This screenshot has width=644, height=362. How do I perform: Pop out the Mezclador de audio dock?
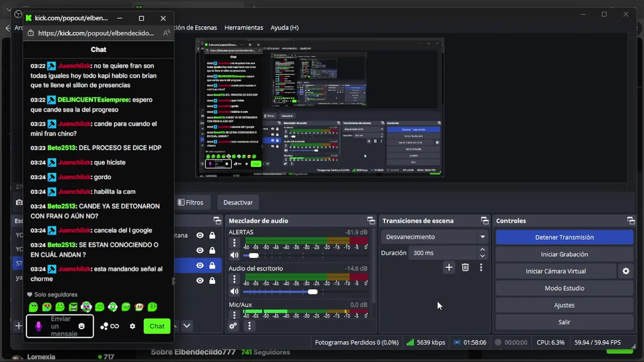point(371,221)
